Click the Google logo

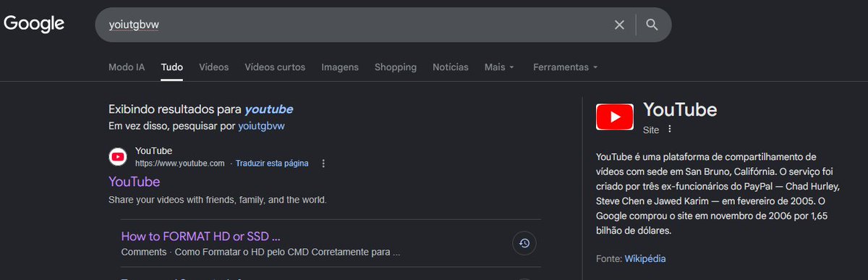[34, 24]
